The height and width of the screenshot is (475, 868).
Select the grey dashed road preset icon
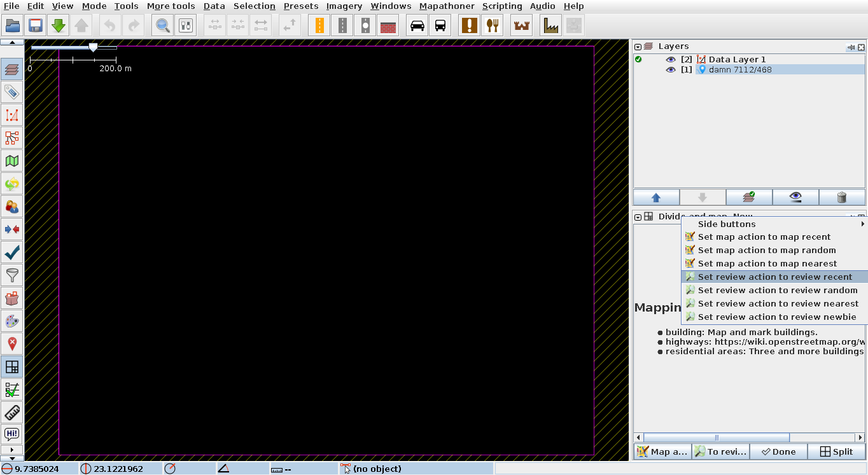point(342,25)
